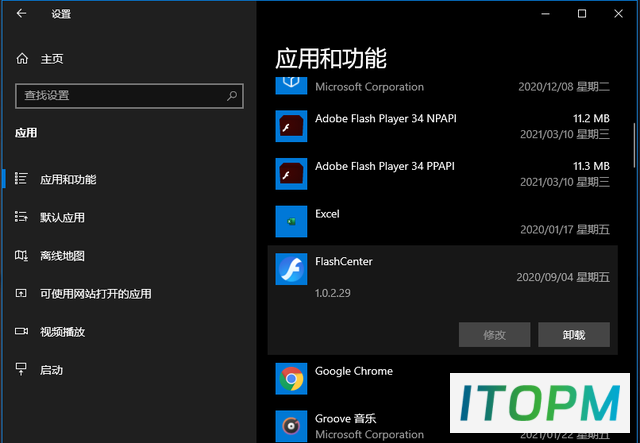Open 视频播放 settings page
Viewport: 640px width, 443px height.
62,332
